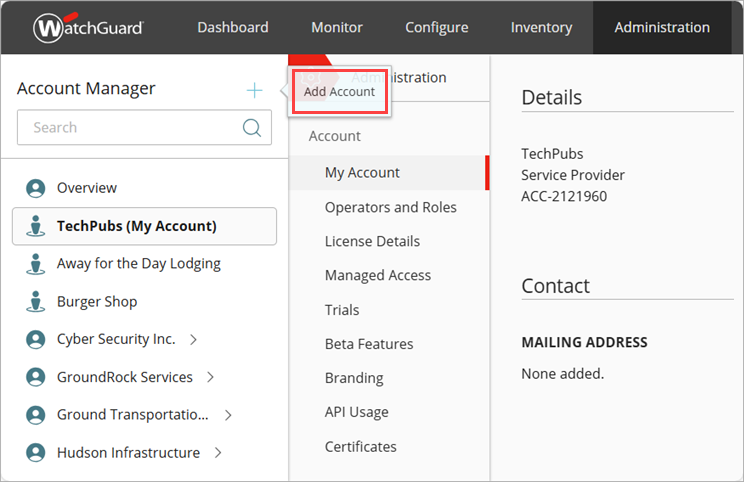Click inside the Account Manager Search field
Viewport: 744px width, 482px height.
144,127
